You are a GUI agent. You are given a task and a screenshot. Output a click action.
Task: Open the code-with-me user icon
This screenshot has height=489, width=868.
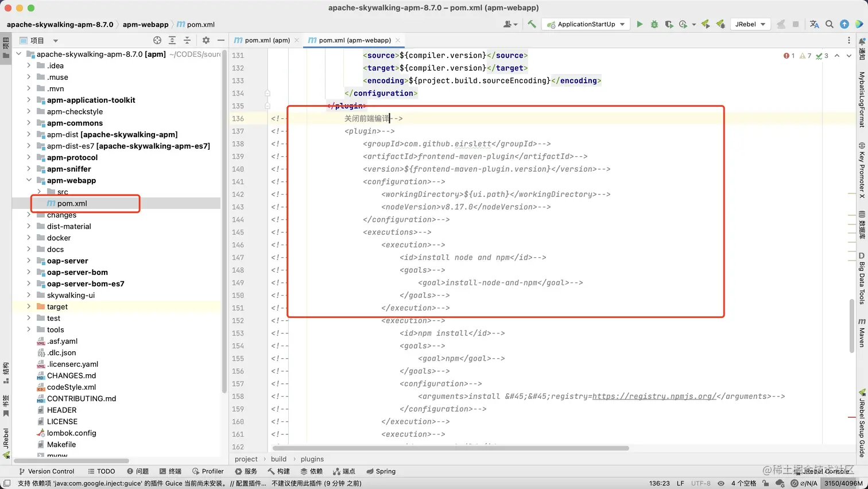(x=509, y=24)
